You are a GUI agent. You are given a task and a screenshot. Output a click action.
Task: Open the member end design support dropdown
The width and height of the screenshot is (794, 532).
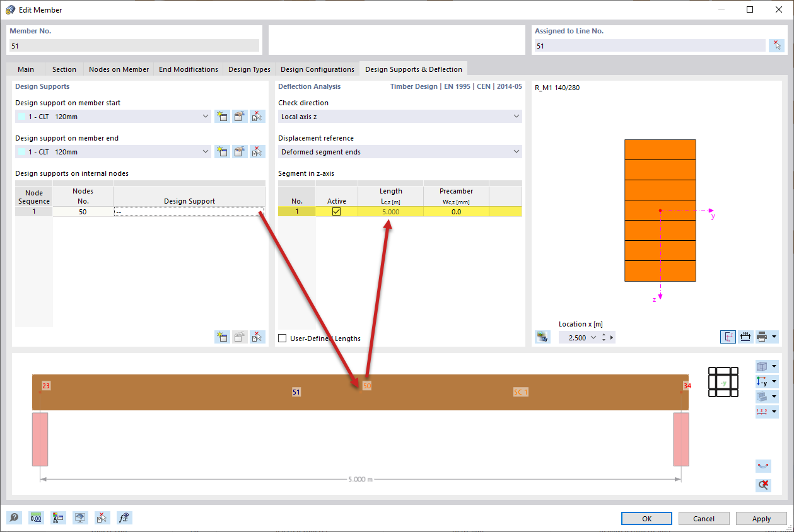206,151
